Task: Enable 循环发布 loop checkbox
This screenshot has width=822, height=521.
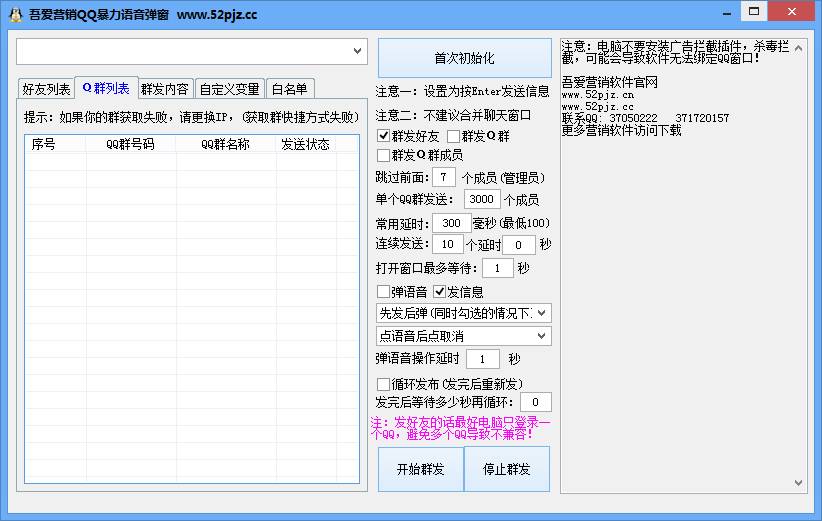Action: click(383, 384)
